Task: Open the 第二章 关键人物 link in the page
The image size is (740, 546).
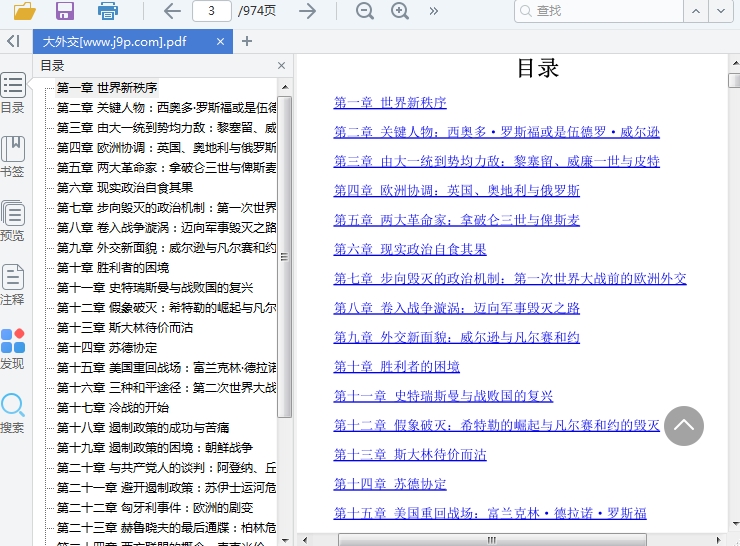Action: tap(496, 132)
